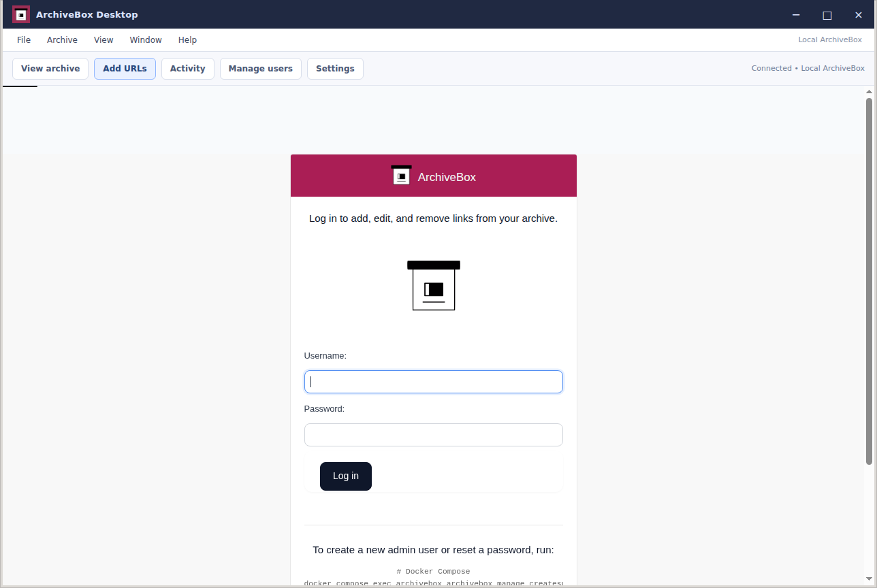Submit with the Log in button
This screenshot has height=588, width=877.
[x=346, y=476]
